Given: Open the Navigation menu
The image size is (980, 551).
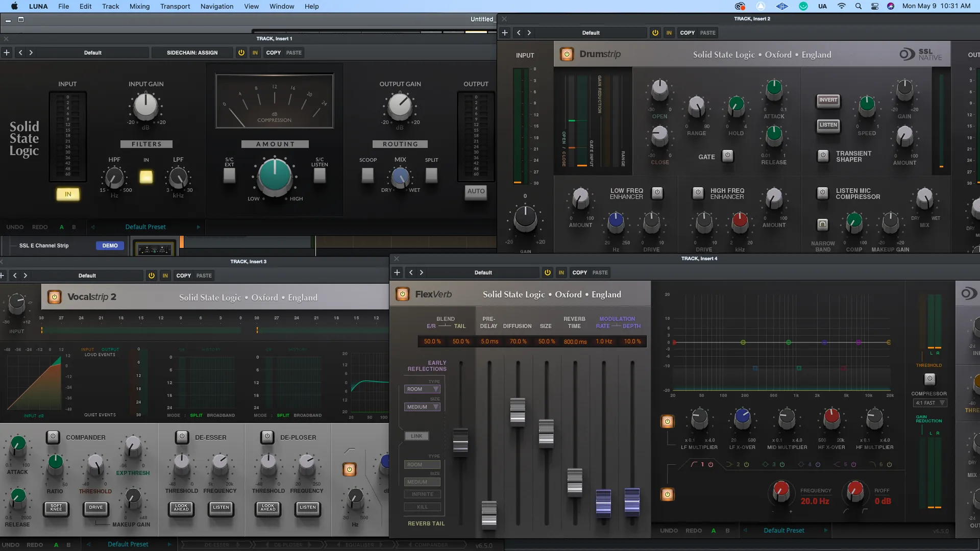Looking at the screenshot, I should [x=217, y=6].
